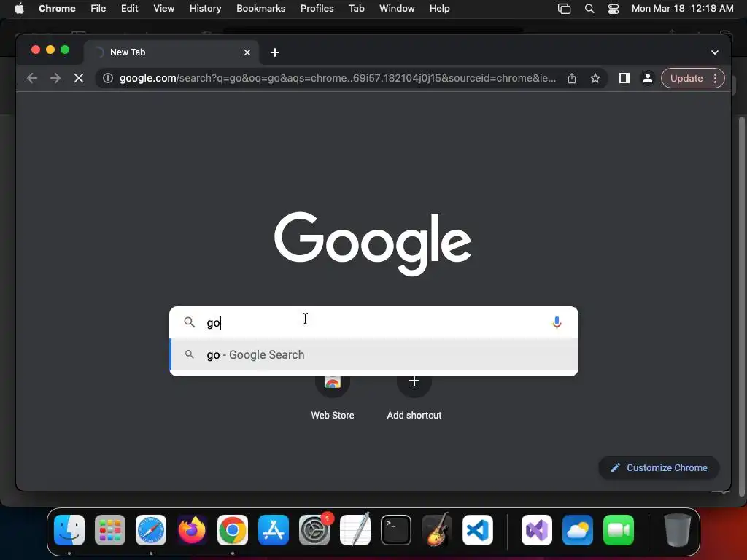The image size is (747, 560).
Task: Expand the tab search chevron
Action: (x=715, y=52)
